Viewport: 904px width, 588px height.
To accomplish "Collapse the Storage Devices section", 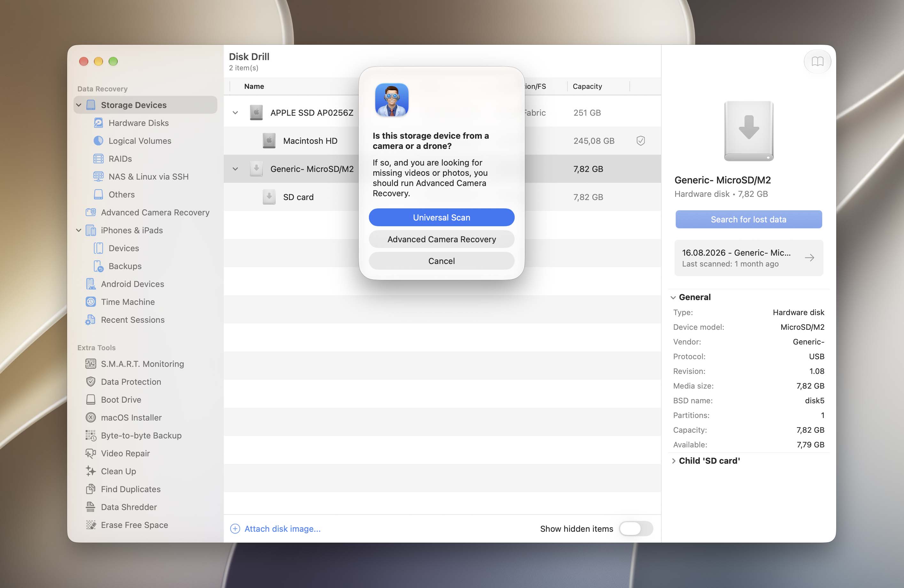I will (79, 105).
